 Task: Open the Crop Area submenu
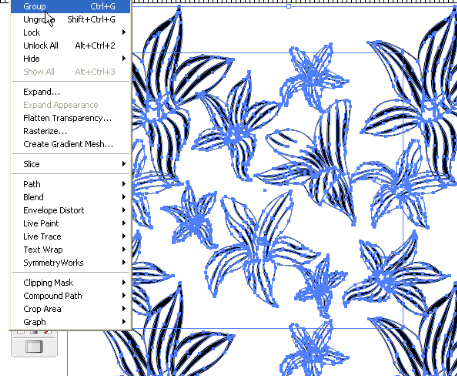click(x=70, y=309)
